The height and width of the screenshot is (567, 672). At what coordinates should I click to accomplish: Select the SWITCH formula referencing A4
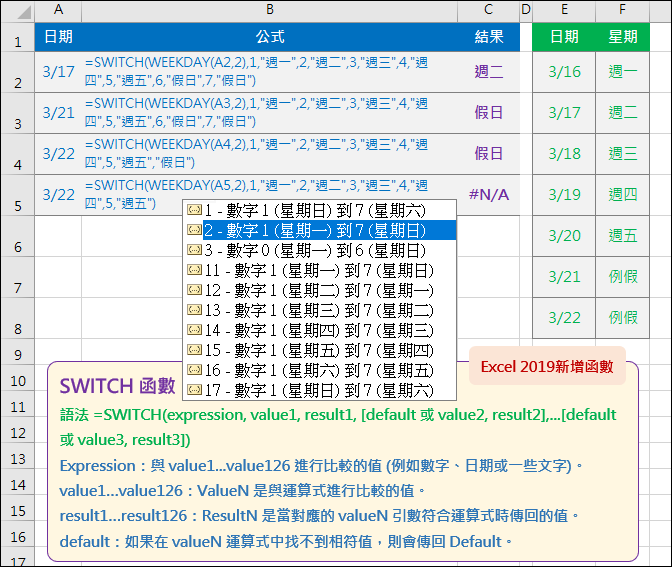[270, 154]
